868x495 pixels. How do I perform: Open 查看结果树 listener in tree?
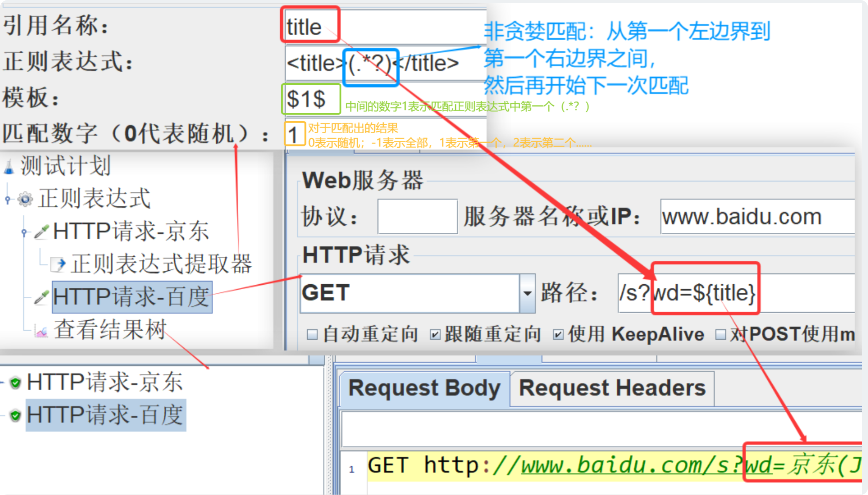(110, 330)
